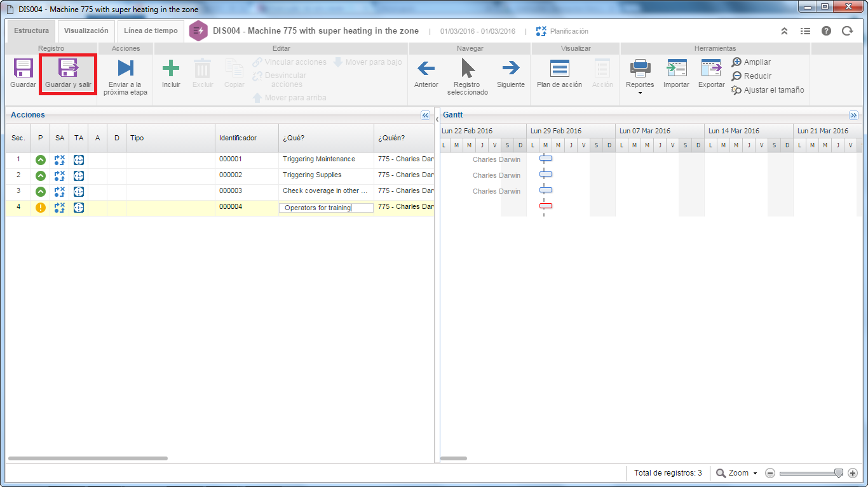Switch to the Visualización tab

(x=86, y=30)
